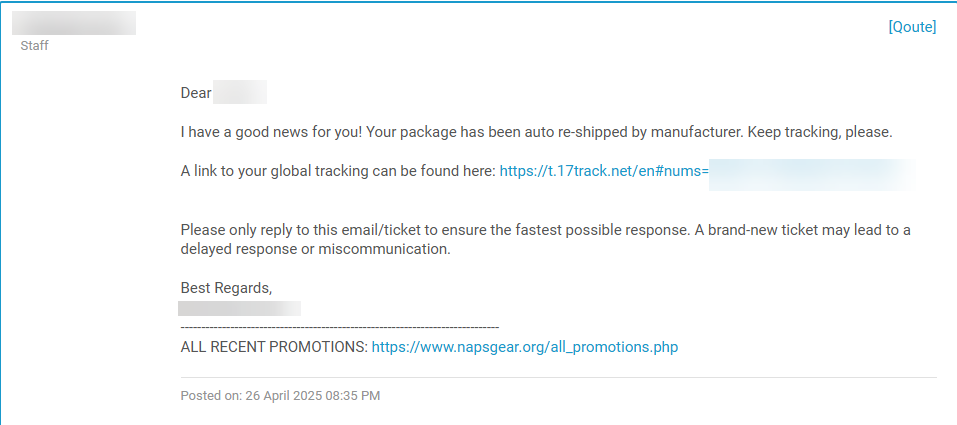Click the "Dear" greeting text
The image size is (957, 425).
point(196,93)
